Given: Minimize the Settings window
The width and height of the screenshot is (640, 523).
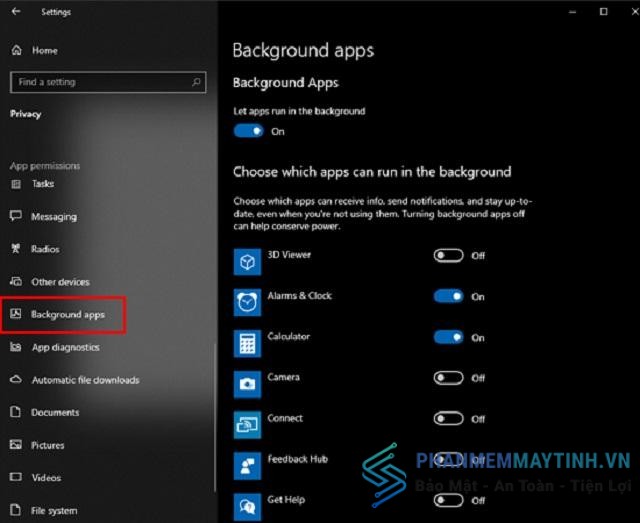Looking at the screenshot, I should 573,11.
